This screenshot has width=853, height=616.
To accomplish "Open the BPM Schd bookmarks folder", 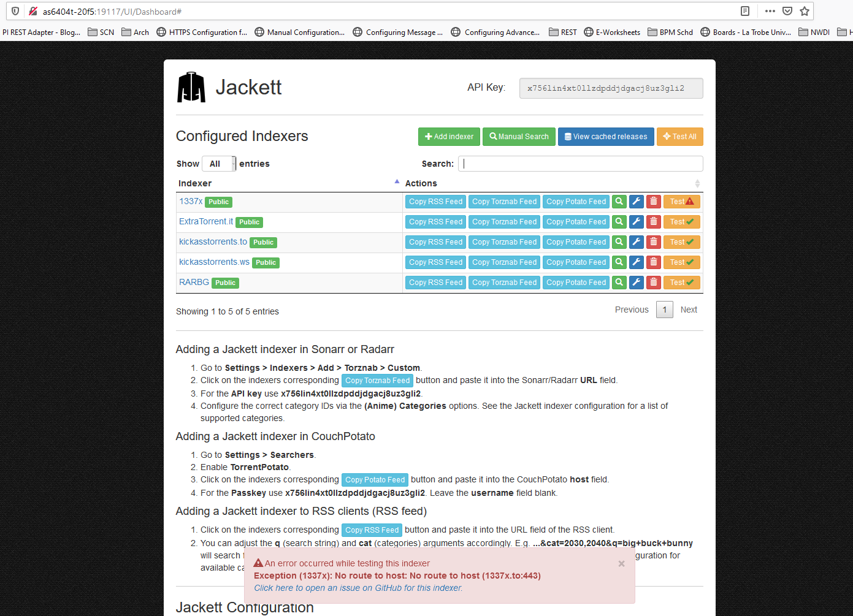I will pos(670,32).
